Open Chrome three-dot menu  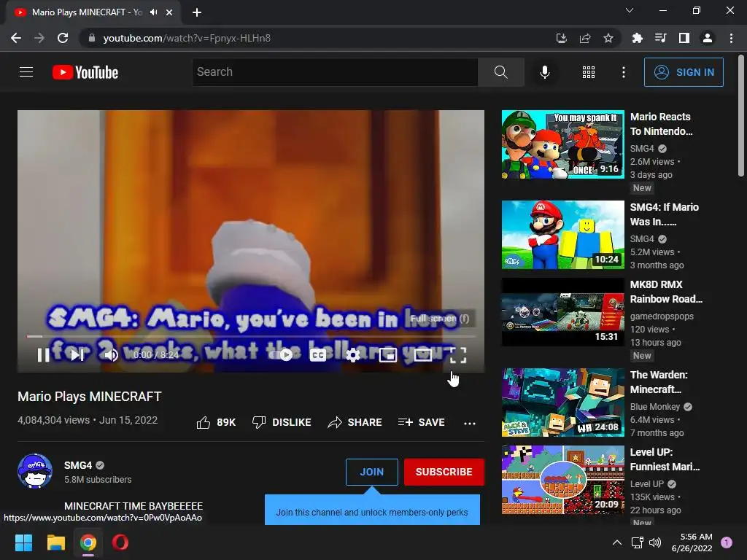tap(731, 38)
